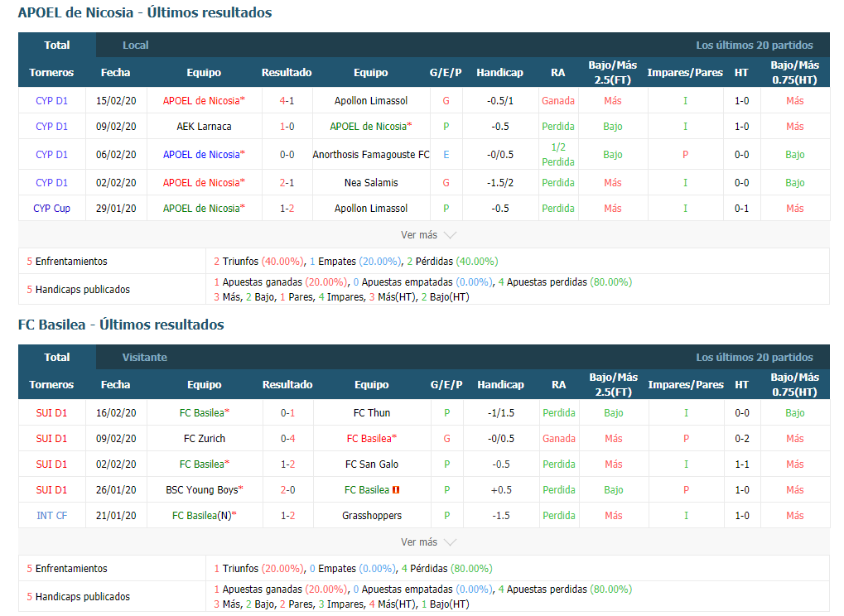Switch to the Visitante tab

[x=144, y=357]
